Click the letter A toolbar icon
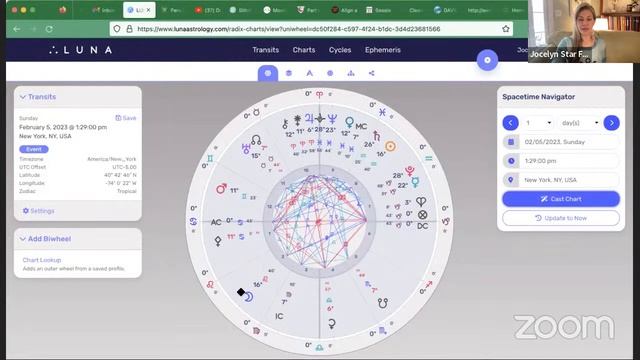The image size is (640, 360). click(x=309, y=73)
